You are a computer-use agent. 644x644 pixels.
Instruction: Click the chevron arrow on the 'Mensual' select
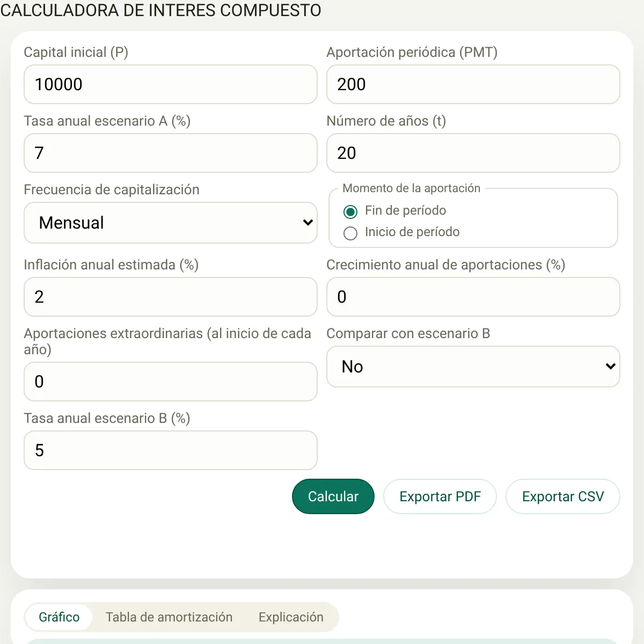click(x=308, y=223)
